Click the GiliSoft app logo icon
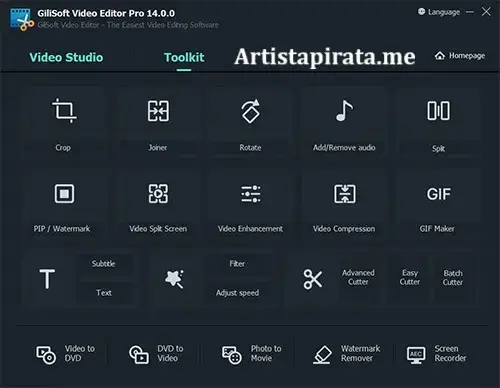Viewport: 500px width, 388px height. [22, 20]
